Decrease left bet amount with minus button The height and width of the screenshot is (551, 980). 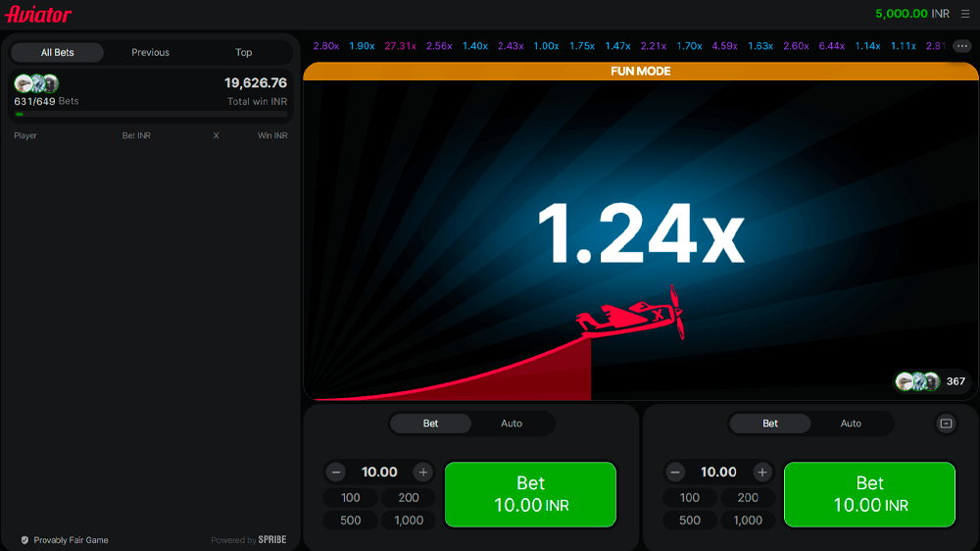[x=336, y=473]
